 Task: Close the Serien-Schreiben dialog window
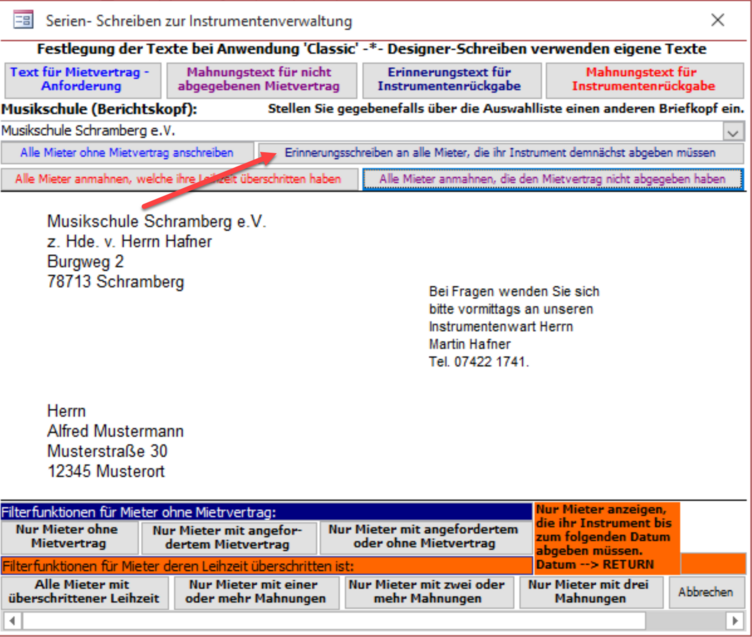(717, 20)
